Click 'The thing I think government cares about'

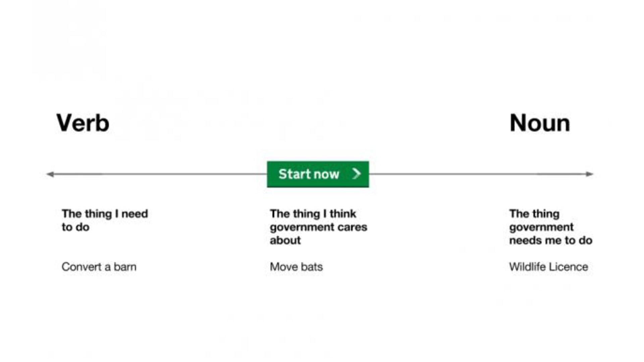(318, 227)
